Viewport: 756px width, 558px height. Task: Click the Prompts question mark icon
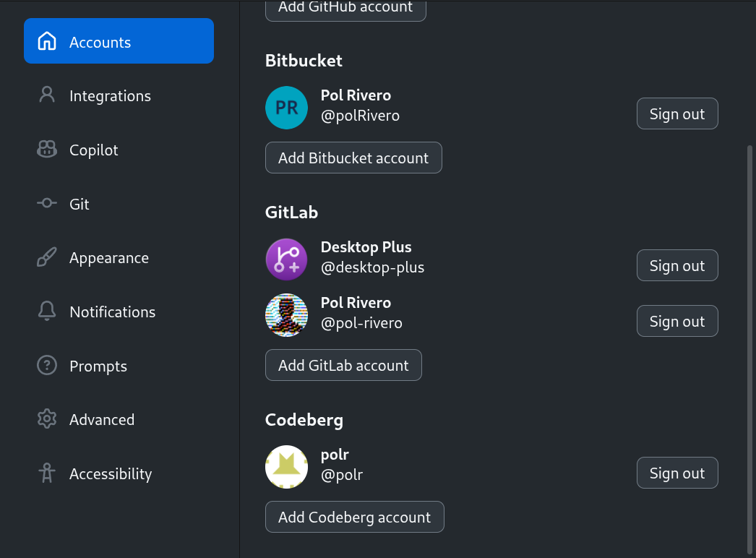click(47, 365)
